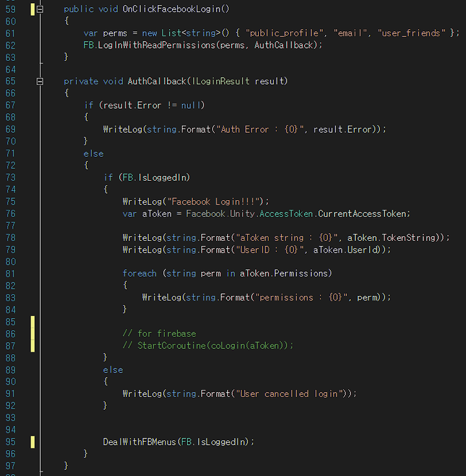Click the "permissions : {0}" string
Viewport: 466px width, 476px height.
pyautogui.click(x=301, y=297)
